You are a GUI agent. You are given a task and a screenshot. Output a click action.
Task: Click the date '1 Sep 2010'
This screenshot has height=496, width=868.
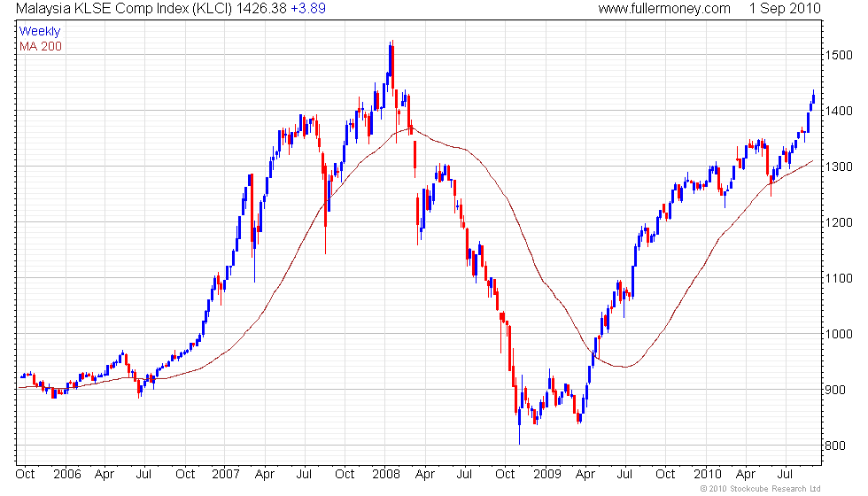785,8
